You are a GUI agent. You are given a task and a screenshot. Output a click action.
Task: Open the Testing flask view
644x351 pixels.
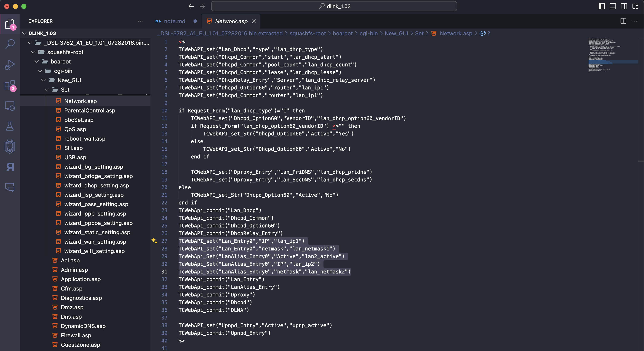click(x=10, y=126)
